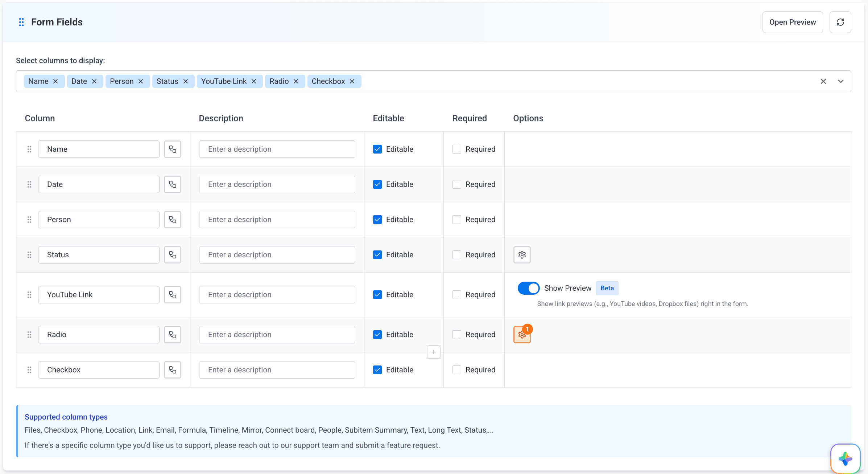The height and width of the screenshot is (474, 868).
Task: Click the description field for Checkbox row
Action: coord(277,370)
